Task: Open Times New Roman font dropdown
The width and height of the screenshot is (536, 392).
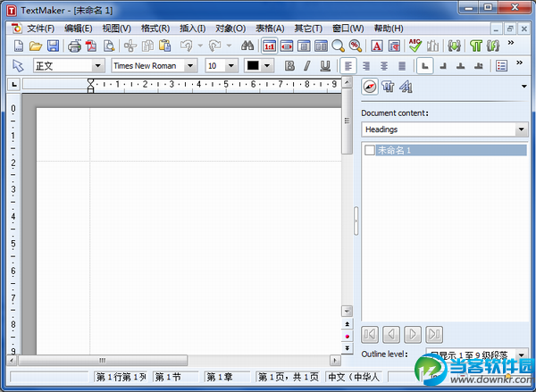Action: pos(190,65)
